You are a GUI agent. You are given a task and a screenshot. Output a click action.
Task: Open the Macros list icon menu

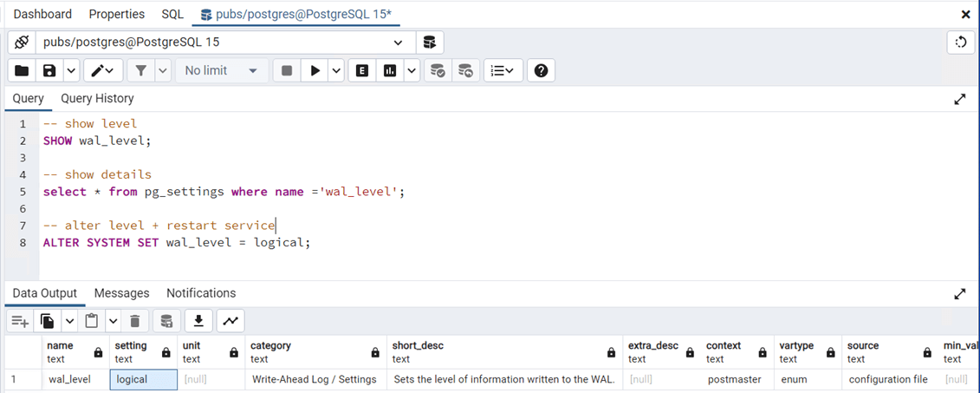pos(503,71)
